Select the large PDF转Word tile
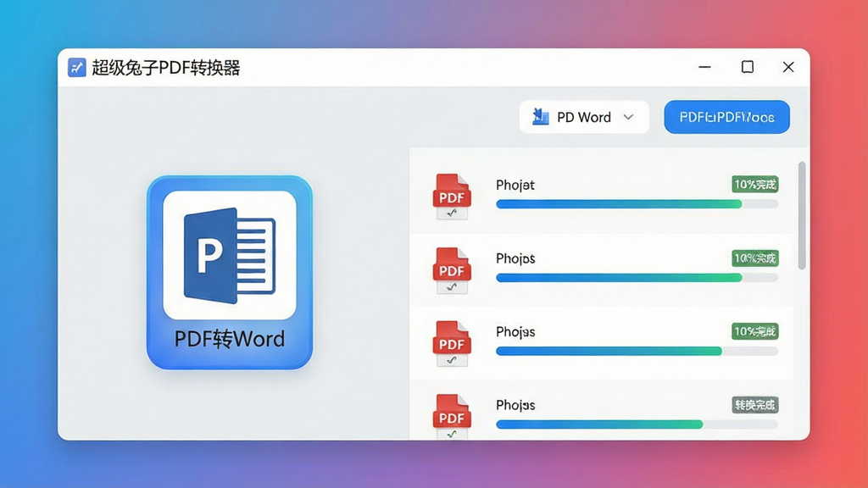The image size is (868, 488). (230, 272)
